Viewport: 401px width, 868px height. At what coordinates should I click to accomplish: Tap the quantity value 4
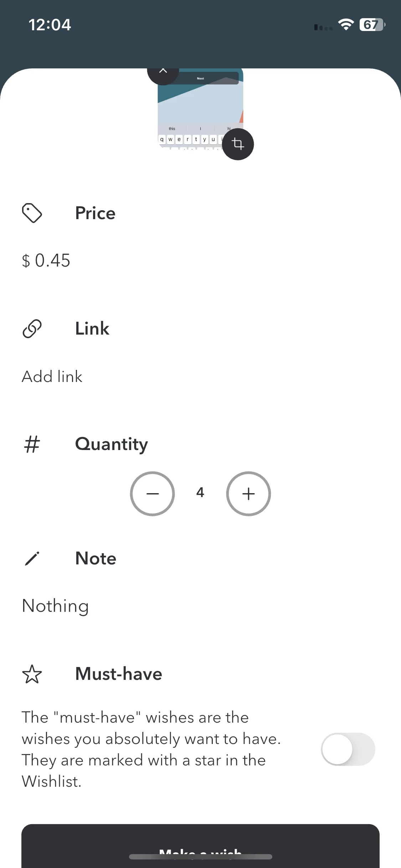pos(200,492)
